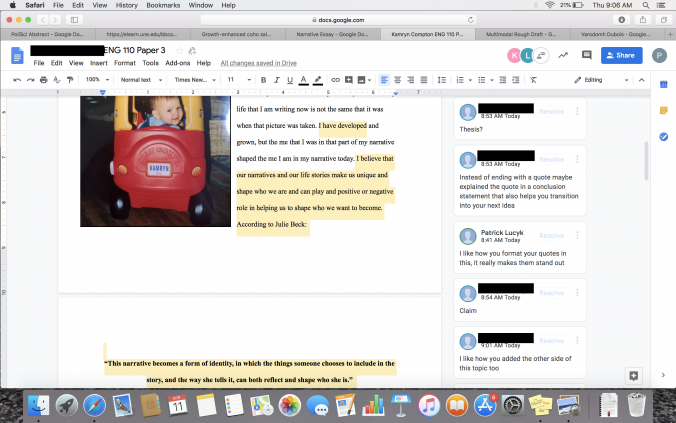Click the Explore button at bottom right
This screenshot has height=423, width=676.
point(633,376)
